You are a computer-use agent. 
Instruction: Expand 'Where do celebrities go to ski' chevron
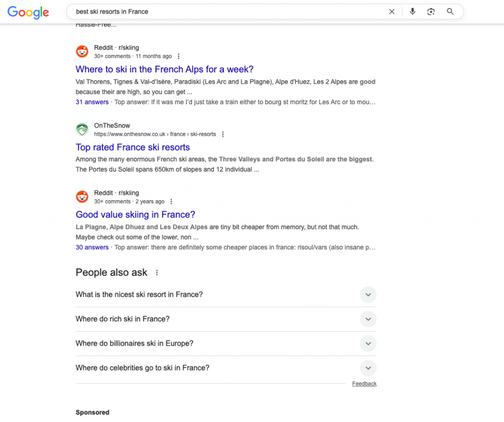pos(368,368)
